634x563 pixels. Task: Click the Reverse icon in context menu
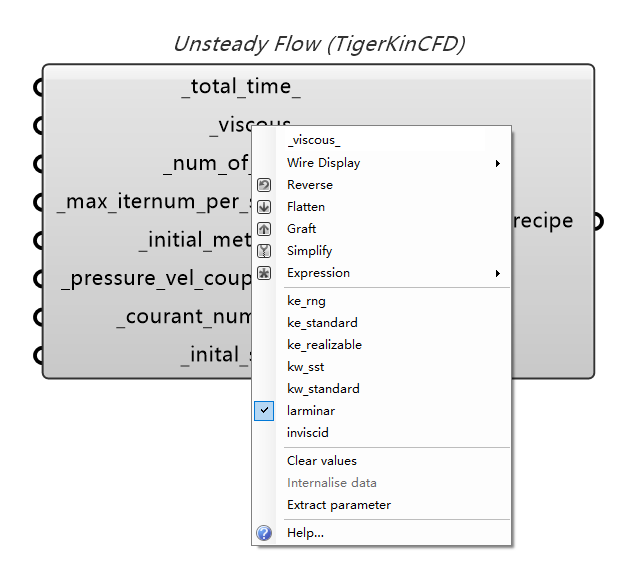click(x=264, y=185)
